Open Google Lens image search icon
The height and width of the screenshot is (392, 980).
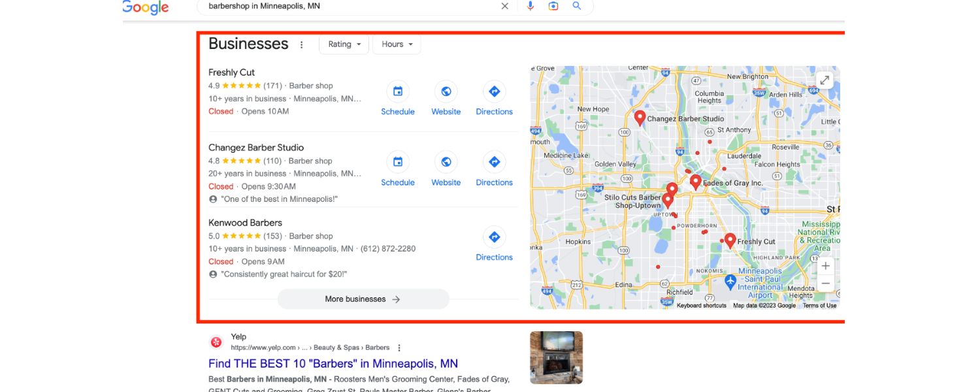(553, 5)
